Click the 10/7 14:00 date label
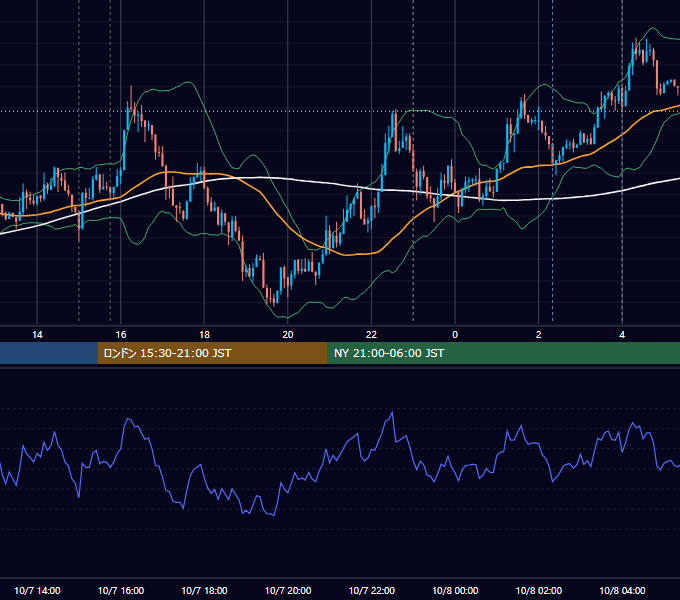Image resolution: width=680 pixels, height=600 pixels. 37,590
